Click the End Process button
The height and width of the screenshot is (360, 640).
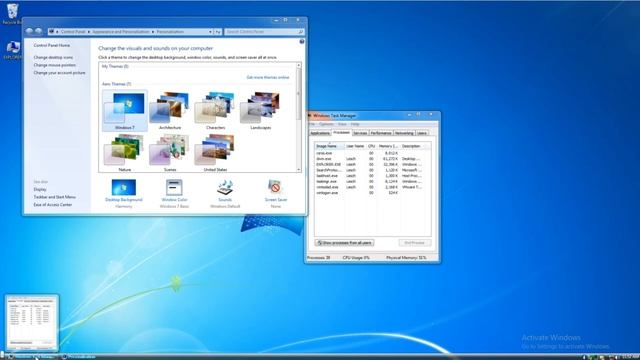414,243
